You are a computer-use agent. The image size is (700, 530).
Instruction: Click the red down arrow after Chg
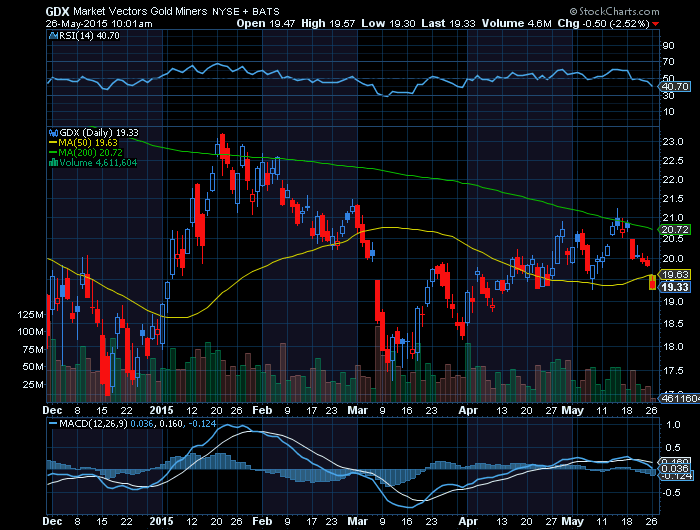tap(655, 24)
